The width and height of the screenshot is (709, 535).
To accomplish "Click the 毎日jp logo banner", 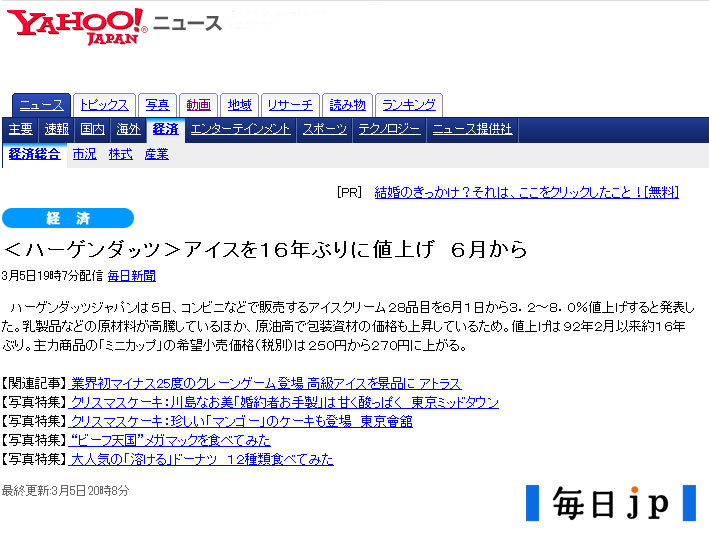I will [610, 503].
